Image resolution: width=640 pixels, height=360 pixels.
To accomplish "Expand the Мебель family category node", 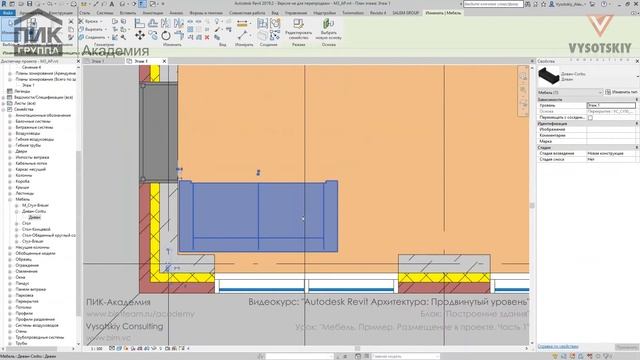I will tap(10, 200).
